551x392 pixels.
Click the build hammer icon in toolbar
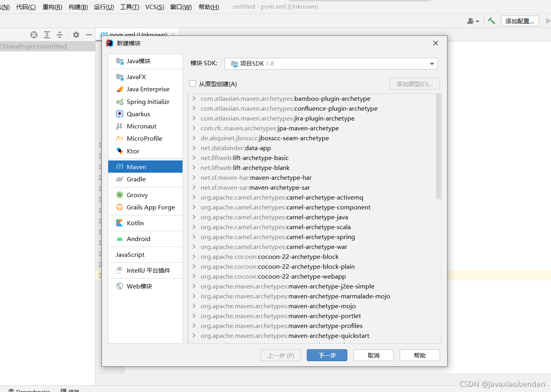(491, 21)
